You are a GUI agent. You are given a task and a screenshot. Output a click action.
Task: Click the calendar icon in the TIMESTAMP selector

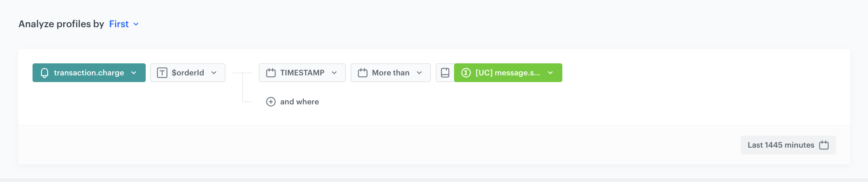coord(271,73)
